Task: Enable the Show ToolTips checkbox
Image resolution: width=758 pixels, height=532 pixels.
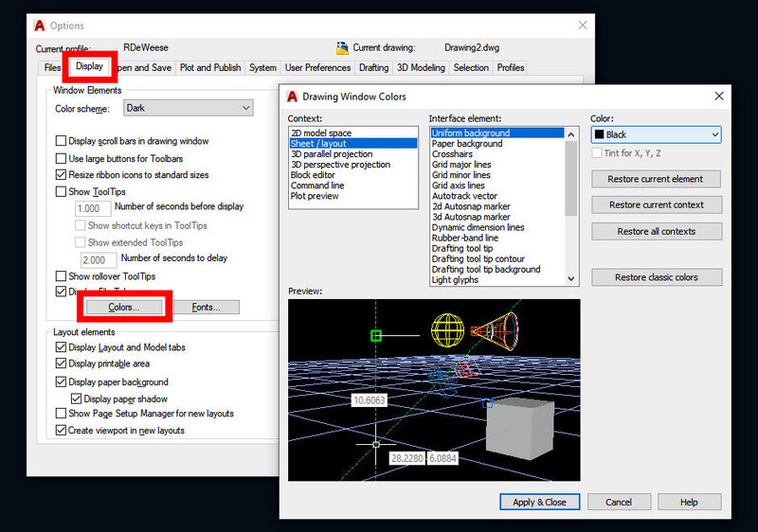Action: [61, 191]
